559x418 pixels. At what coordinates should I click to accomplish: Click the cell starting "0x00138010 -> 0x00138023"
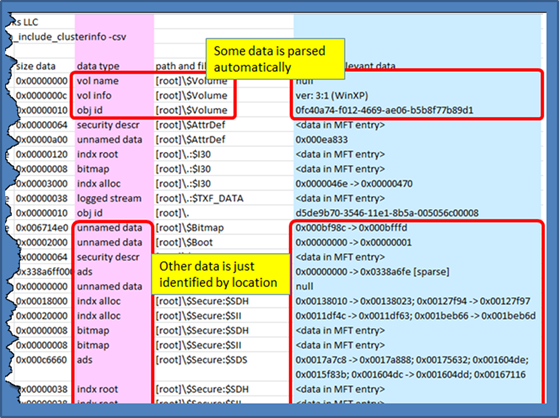413,301
